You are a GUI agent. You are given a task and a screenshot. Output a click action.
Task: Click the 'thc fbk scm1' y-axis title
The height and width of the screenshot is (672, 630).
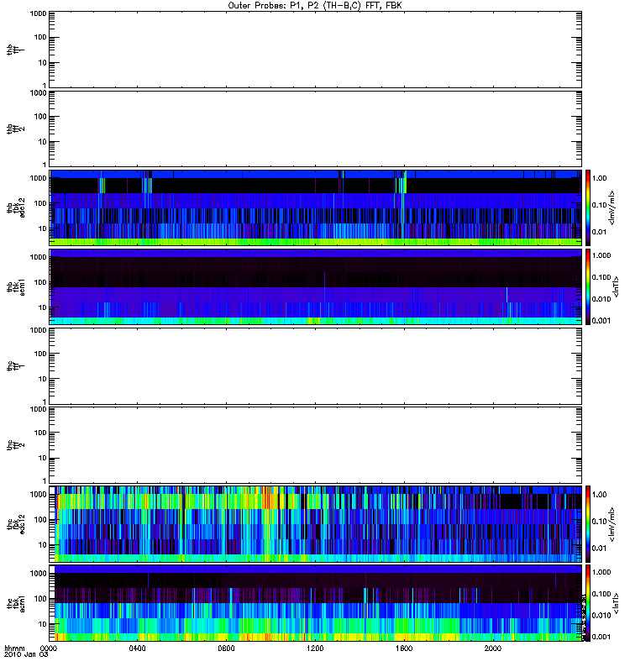pyautogui.click(x=15, y=603)
